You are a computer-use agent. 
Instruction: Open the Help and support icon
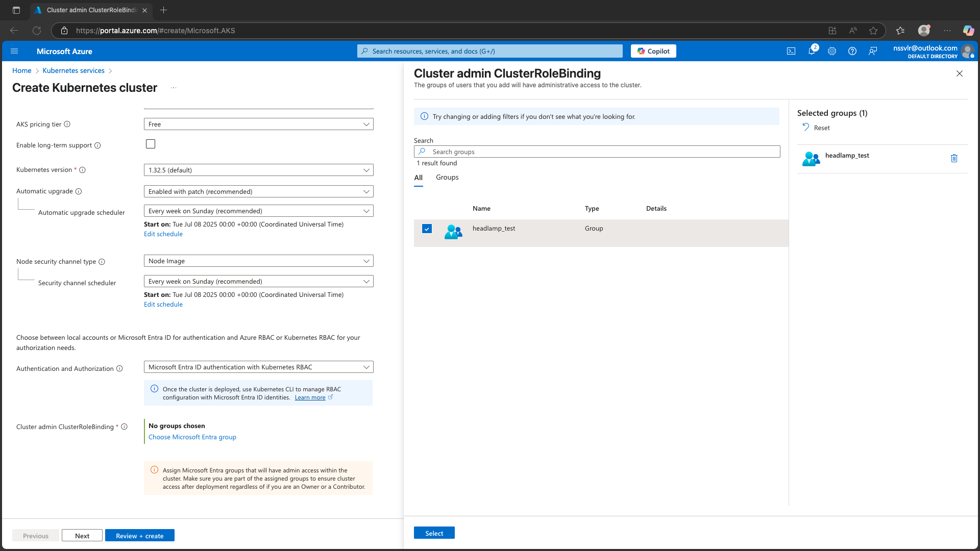tap(852, 51)
